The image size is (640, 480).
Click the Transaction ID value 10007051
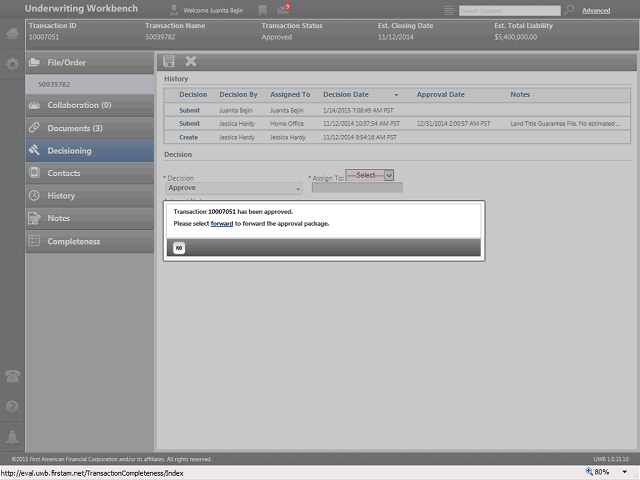pos(44,37)
